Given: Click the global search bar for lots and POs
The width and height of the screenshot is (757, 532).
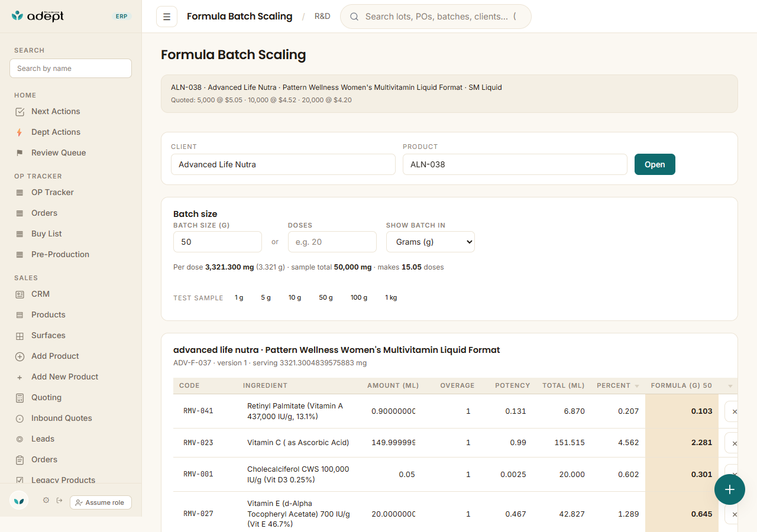Looking at the screenshot, I should pos(436,17).
